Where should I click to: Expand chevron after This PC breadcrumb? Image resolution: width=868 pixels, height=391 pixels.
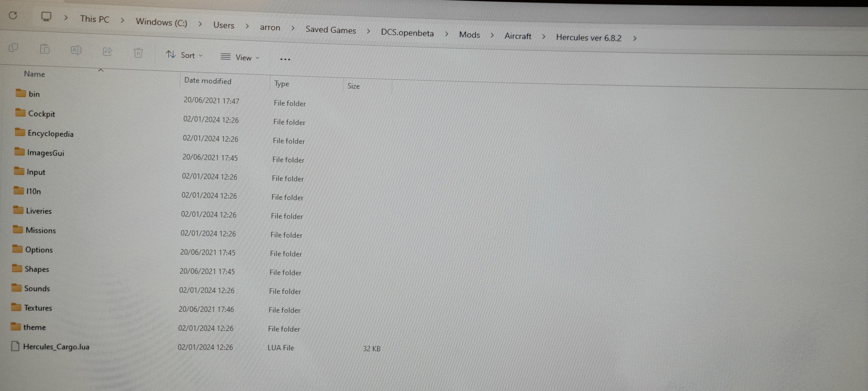point(123,20)
